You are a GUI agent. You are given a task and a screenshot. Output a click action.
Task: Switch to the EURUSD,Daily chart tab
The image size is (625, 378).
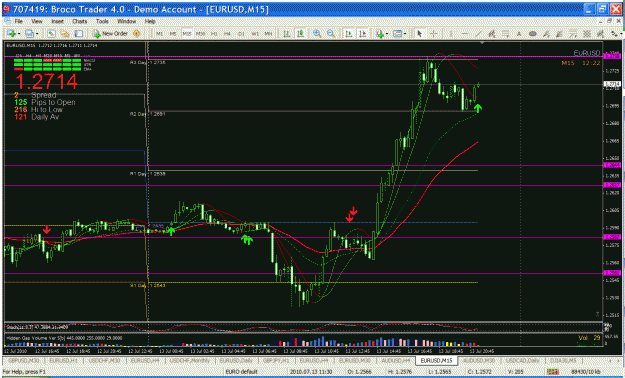click(236, 361)
